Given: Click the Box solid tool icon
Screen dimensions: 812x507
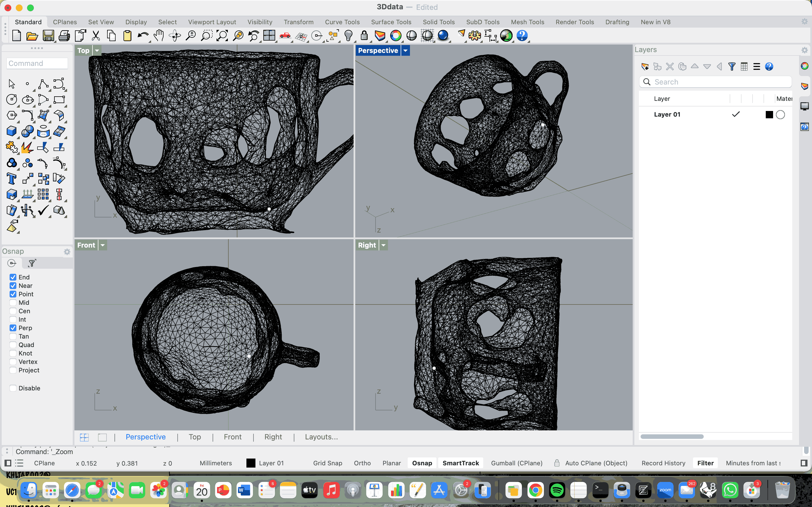Looking at the screenshot, I should (x=12, y=131).
